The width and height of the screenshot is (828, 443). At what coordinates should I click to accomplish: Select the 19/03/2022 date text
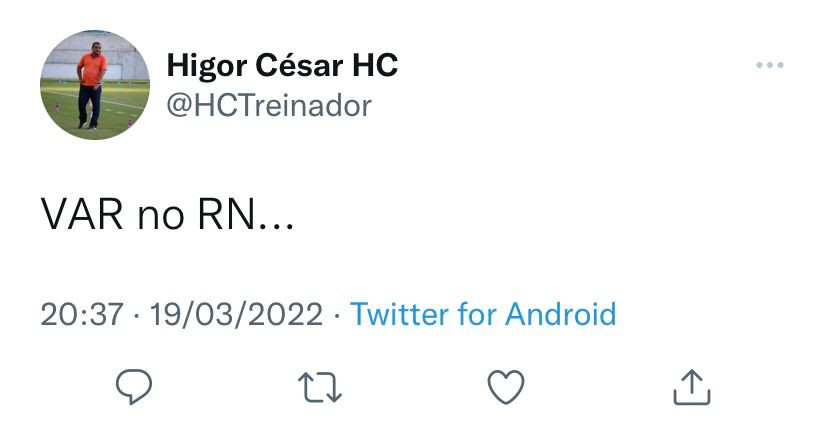[x=237, y=314]
